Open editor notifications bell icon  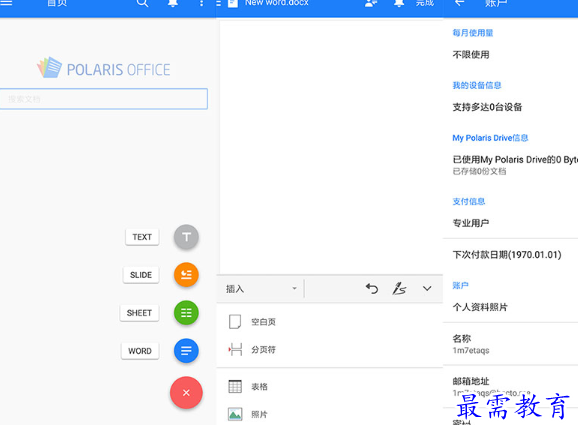(x=399, y=3)
